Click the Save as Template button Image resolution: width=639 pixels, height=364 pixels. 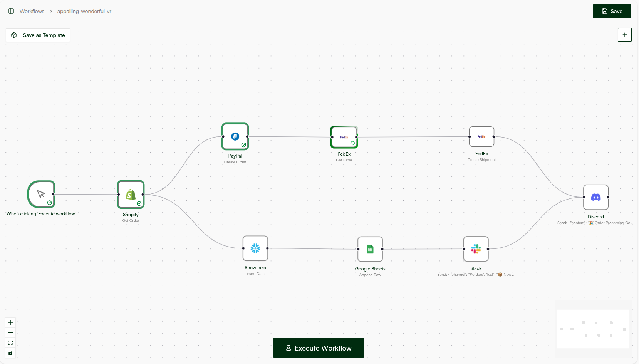(38, 35)
